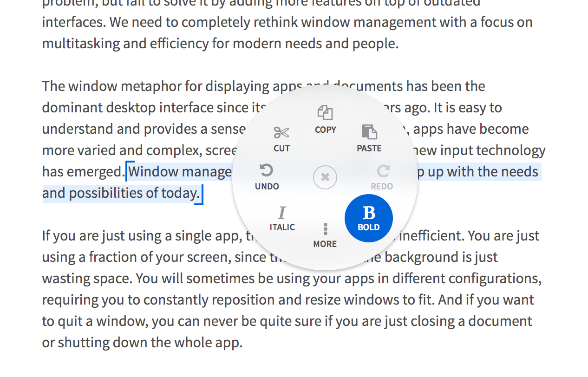Click the selection start handle before "Window"
This screenshot has height=377, width=588.
click(127, 171)
